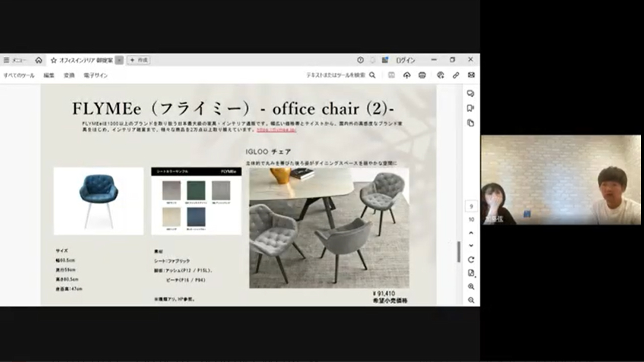Go to next page down chevron

click(471, 245)
